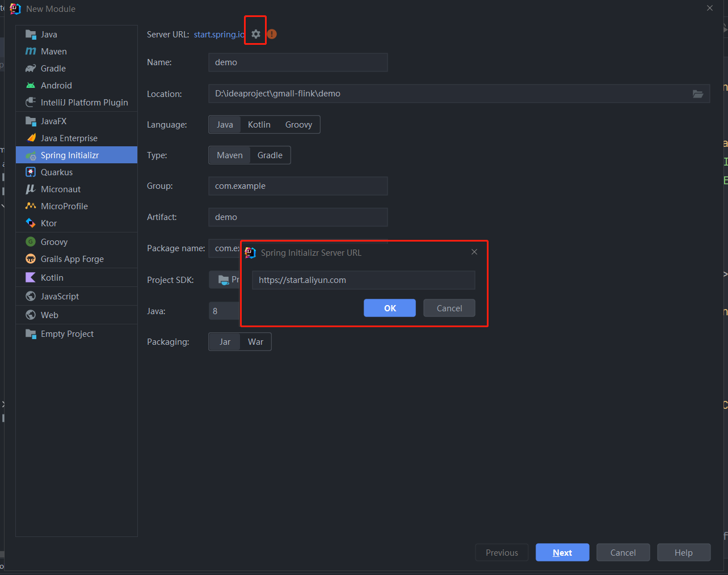Select Java module type in sidebar
The image size is (728, 575).
77,35
